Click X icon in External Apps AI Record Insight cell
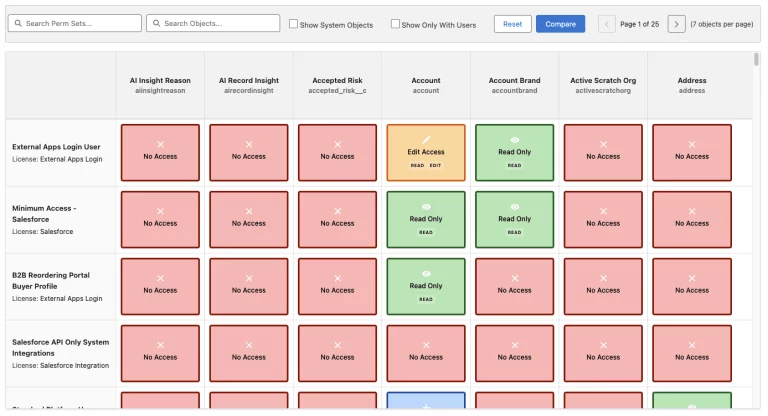The height and width of the screenshot is (416, 768). [249, 145]
